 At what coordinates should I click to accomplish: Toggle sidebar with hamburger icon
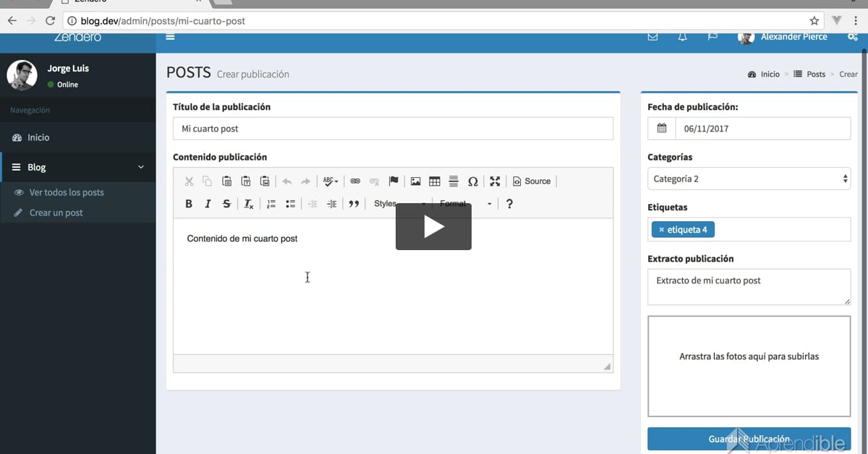(171, 38)
